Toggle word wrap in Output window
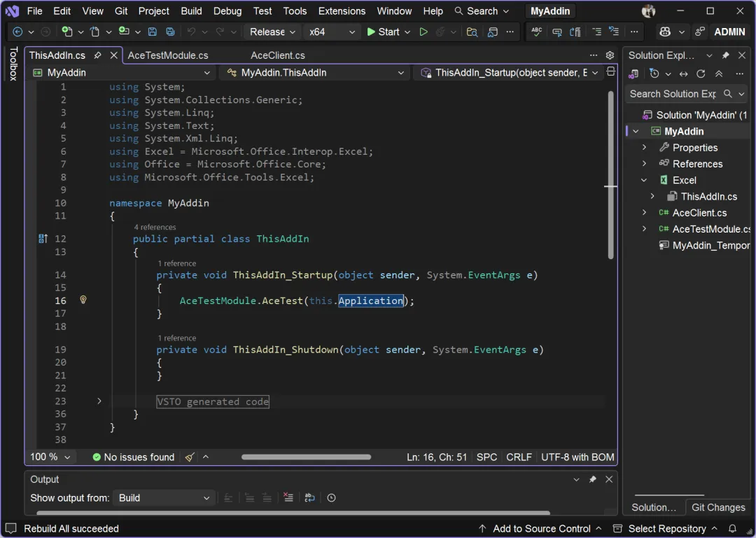The image size is (756, 538). 309,498
